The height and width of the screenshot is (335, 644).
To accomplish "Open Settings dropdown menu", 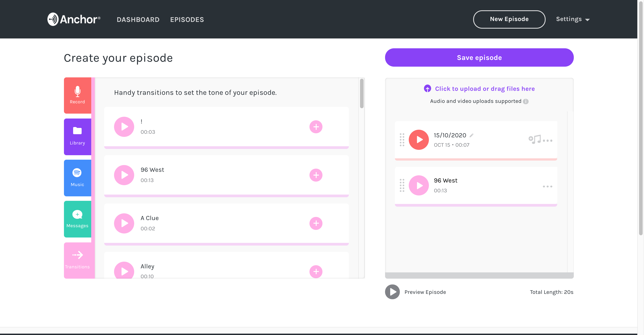I will point(573,19).
